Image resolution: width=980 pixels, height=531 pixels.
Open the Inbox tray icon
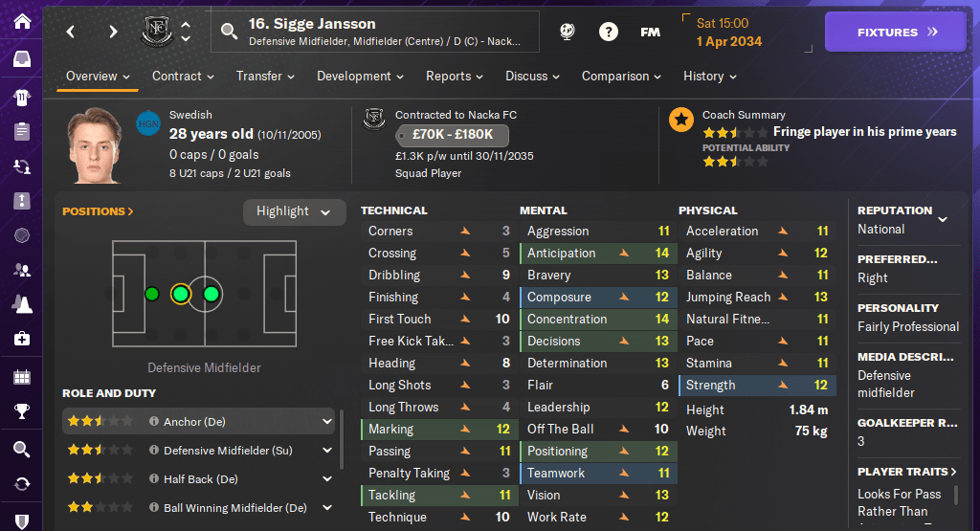(x=21, y=59)
